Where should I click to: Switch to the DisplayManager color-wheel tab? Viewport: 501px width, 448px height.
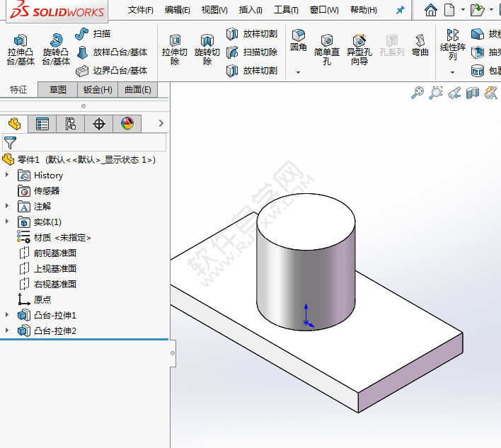tap(127, 124)
